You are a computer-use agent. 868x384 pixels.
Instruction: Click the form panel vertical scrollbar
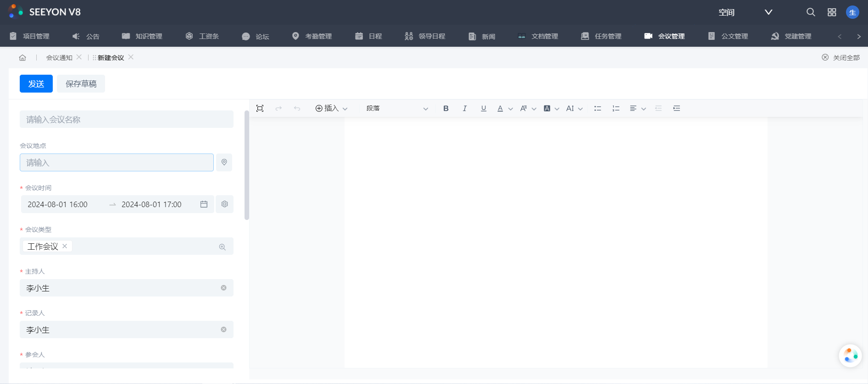pyautogui.click(x=247, y=165)
